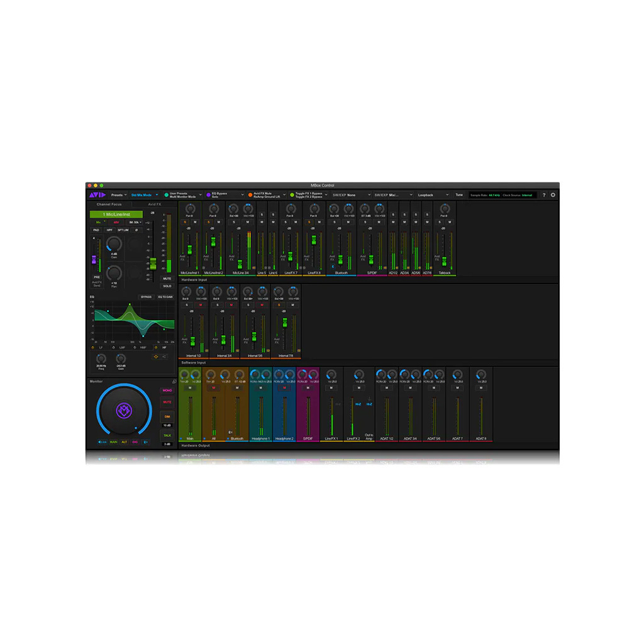Click the phase invert Ø button
The width and height of the screenshot is (644, 644).
coord(136,230)
